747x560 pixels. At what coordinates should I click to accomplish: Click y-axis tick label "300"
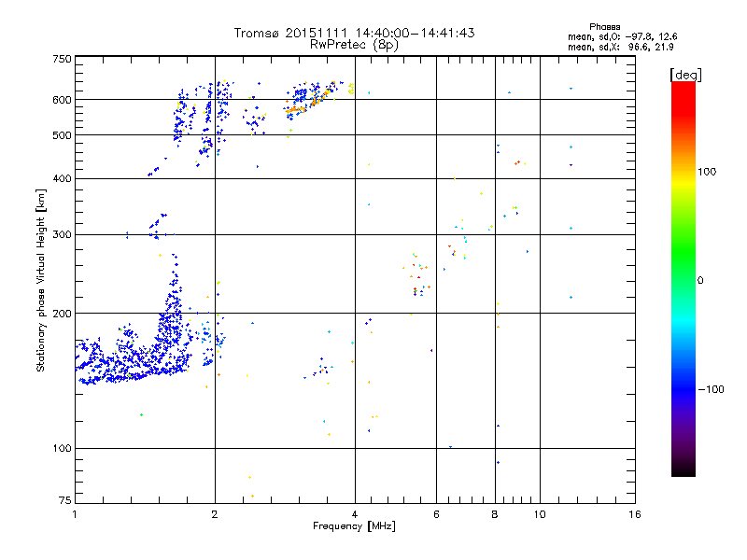(x=62, y=235)
